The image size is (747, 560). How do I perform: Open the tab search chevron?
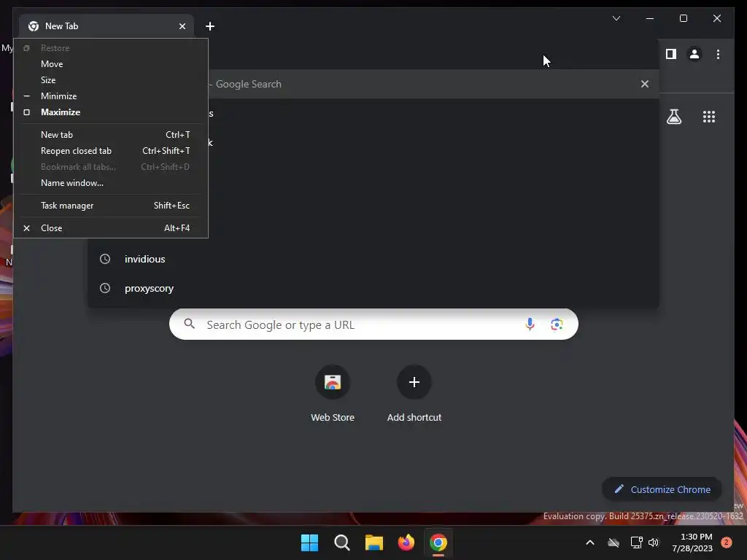tap(616, 18)
